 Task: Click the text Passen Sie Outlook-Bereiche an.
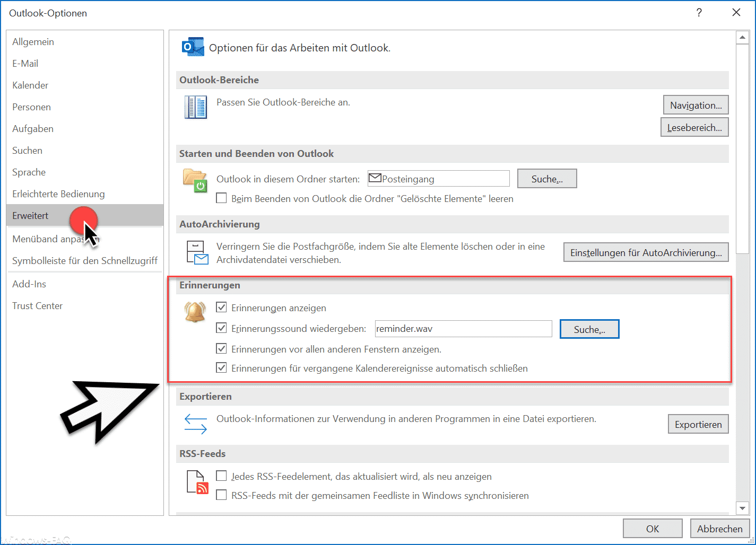283,102
